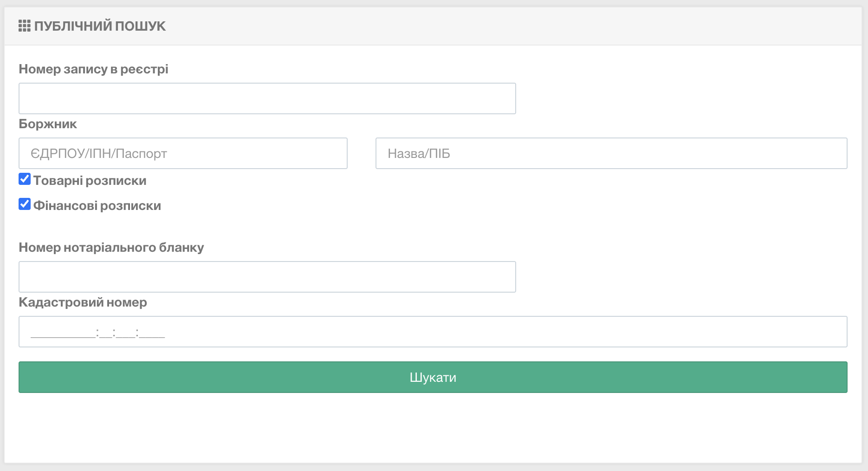Focus the Номер нотаріального бланку input
The image size is (868, 471).
click(x=267, y=277)
